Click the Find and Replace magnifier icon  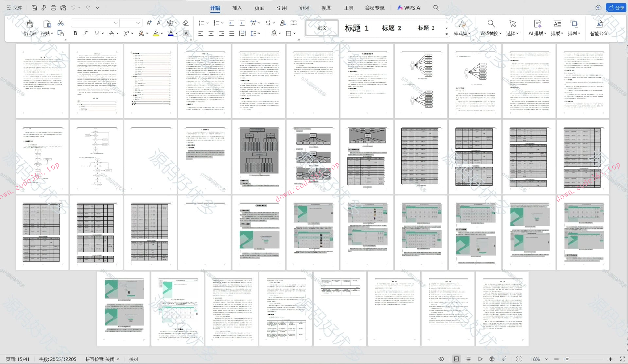pyautogui.click(x=491, y=24)
